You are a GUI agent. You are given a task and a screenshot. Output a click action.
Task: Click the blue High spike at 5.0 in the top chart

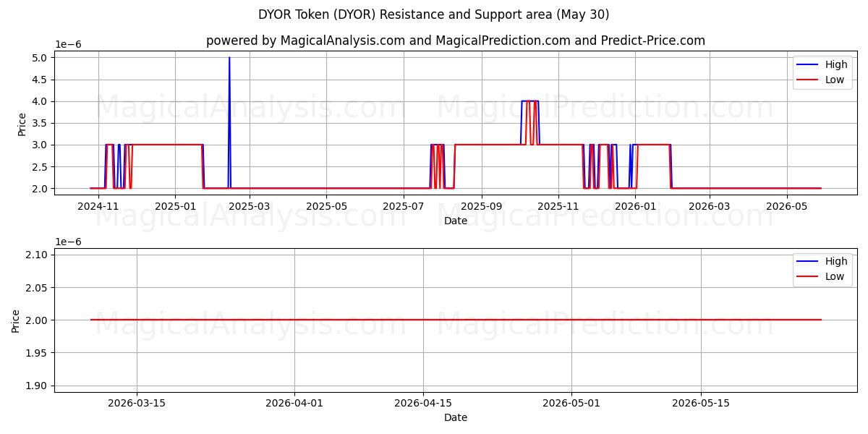tap(229, 59)
